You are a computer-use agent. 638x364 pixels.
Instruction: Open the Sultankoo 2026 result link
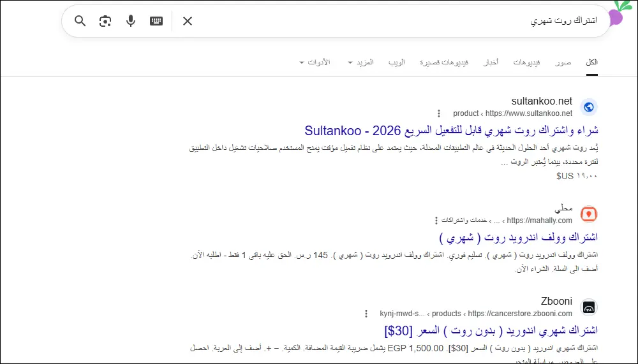[x=451, y=131]
